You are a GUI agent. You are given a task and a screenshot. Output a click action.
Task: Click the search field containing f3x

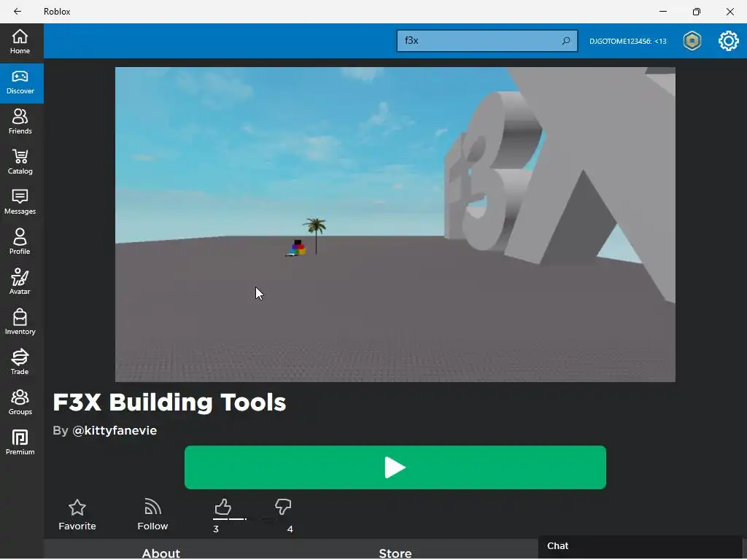tap(487, 41)
